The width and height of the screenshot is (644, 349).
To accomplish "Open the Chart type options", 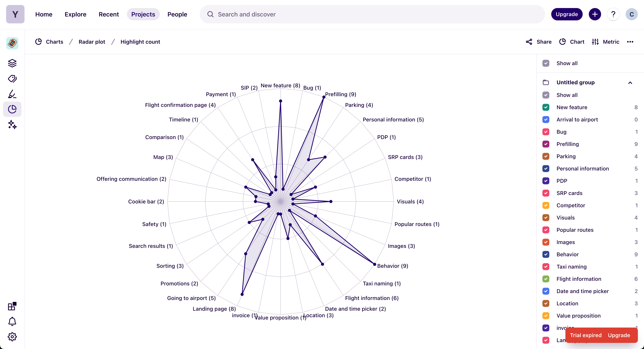I will pyautogui.click(x=572, y=42).
